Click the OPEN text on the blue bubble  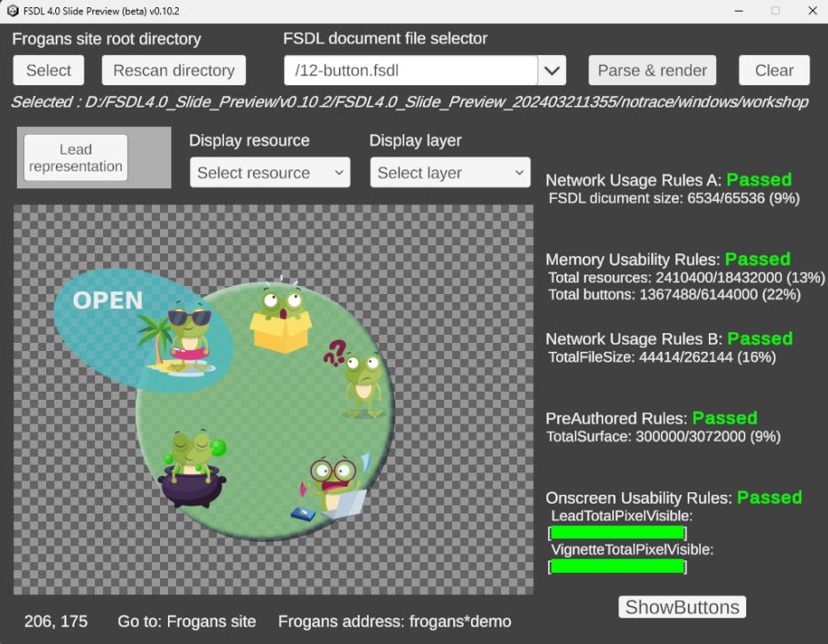coord(107,300)
